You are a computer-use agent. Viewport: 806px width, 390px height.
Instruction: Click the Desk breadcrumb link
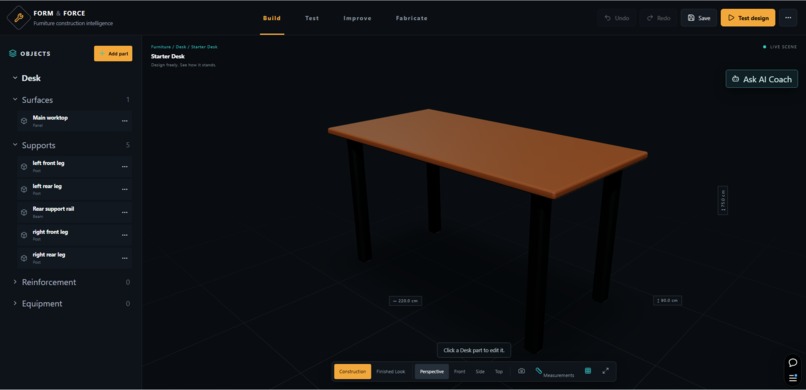[x=181, y=47]
